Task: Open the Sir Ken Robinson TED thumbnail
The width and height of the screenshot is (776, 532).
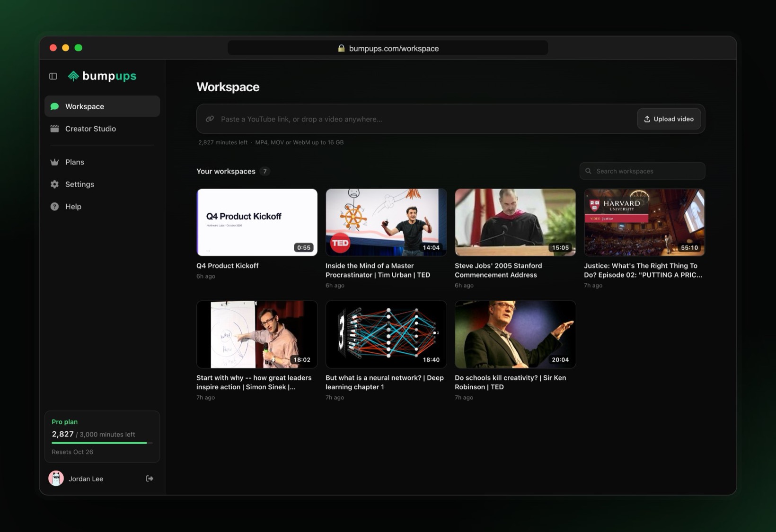Action: pos(515,334)
